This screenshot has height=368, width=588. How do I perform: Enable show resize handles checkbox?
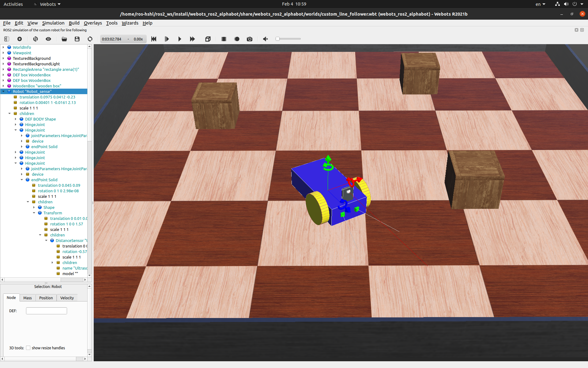point(28,348)
